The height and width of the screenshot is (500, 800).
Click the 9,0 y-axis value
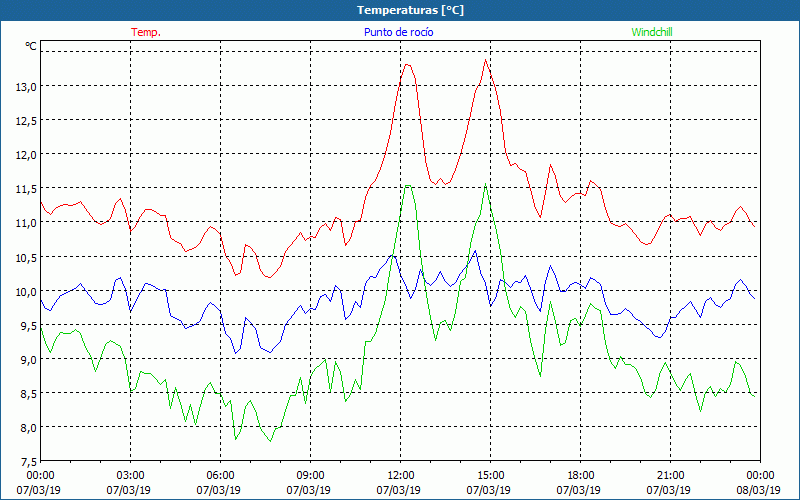point(29,360)
